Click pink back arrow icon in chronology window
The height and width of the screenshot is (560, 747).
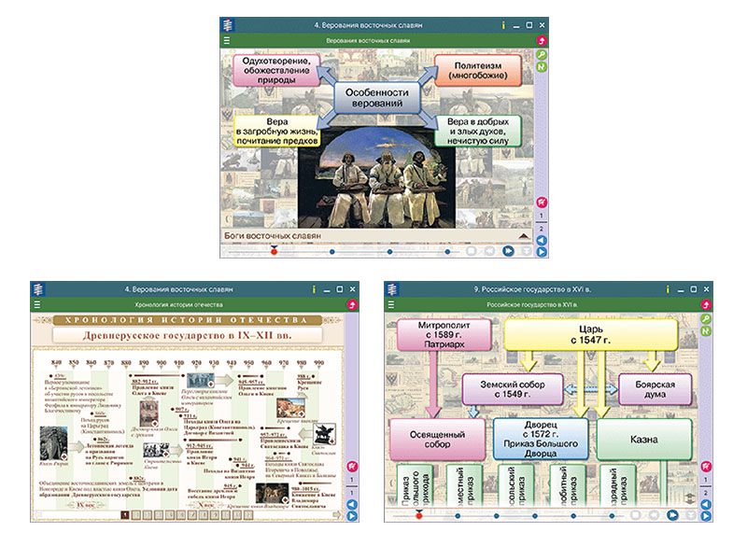click(352, 304)
